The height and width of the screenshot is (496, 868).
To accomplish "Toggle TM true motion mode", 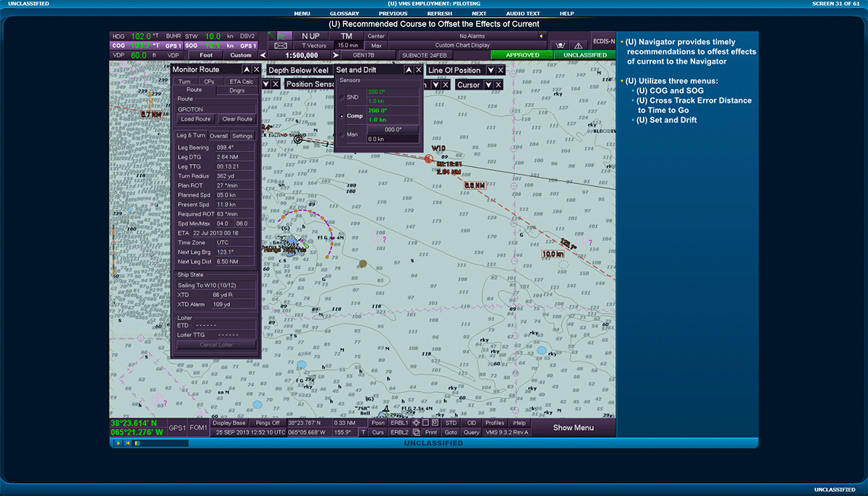I will coord(346,35).
